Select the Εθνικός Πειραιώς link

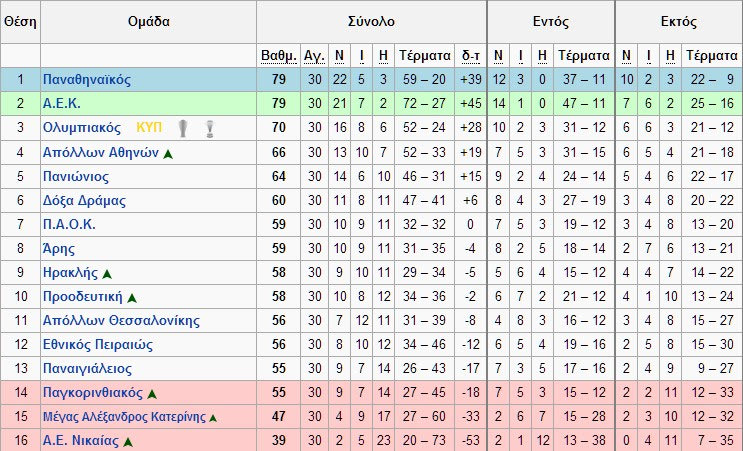[98, 344]
